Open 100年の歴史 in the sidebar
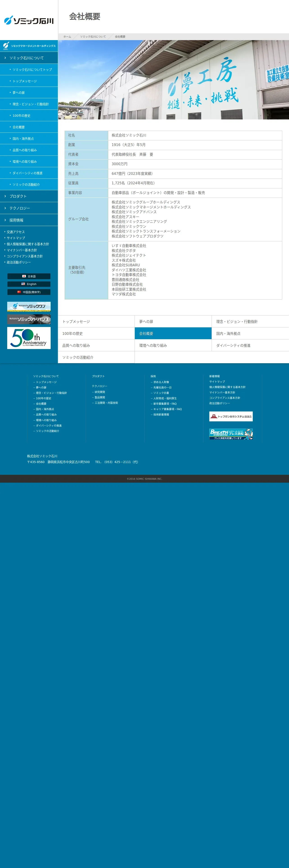This screenshot has width=289, height=868. (x=29, y=115)
